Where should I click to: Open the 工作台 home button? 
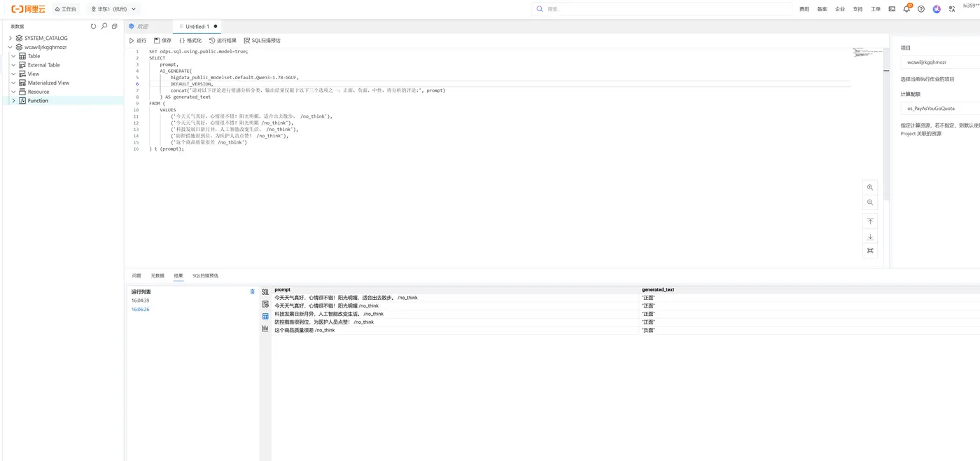point(66,9)
